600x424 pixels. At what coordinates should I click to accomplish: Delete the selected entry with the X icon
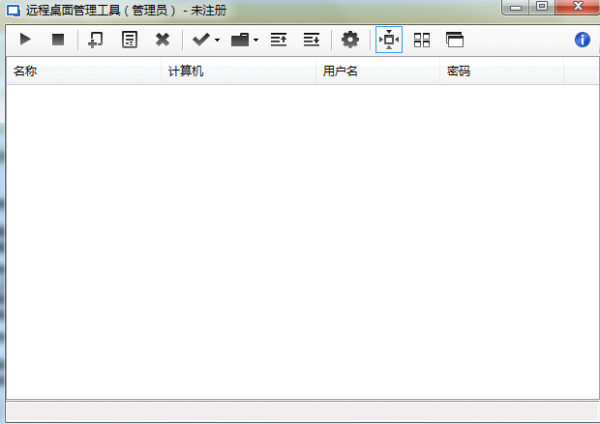[x=163, y=40]
